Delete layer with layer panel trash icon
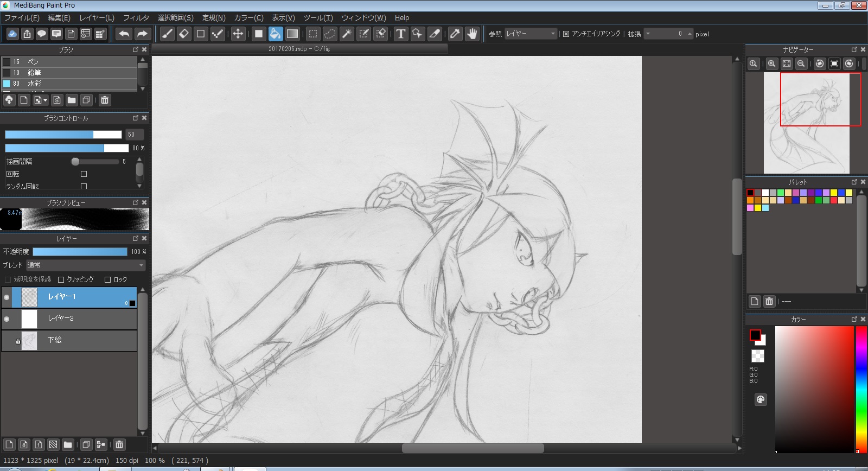868x471 pixels. point(119,445)
